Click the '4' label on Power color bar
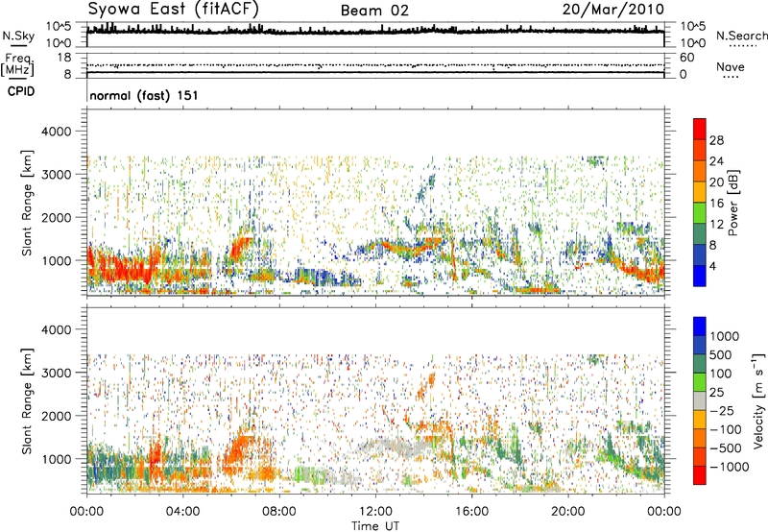Image resolution: width=768 pixels, height=532 pixels. pyautogui.click(x=712, y=267)
